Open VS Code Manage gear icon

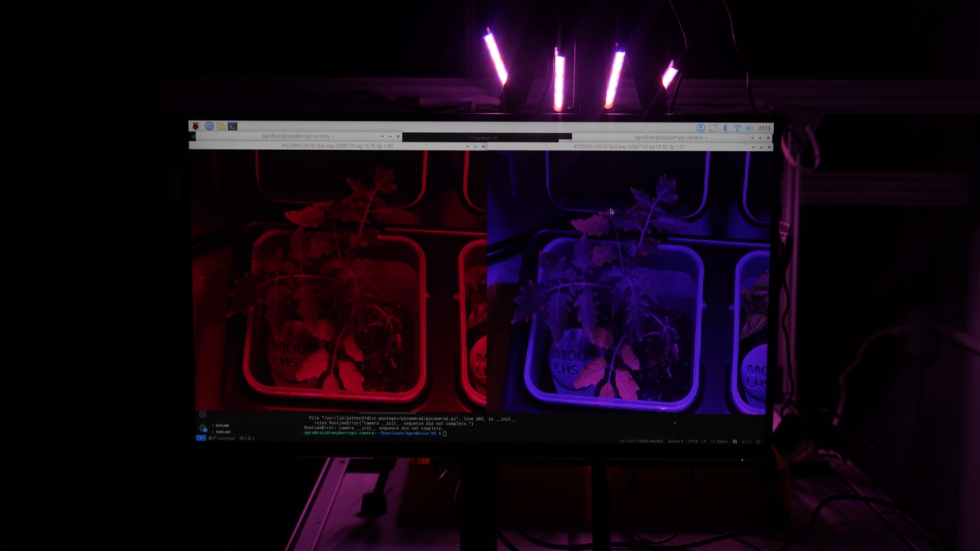point(202,428)
